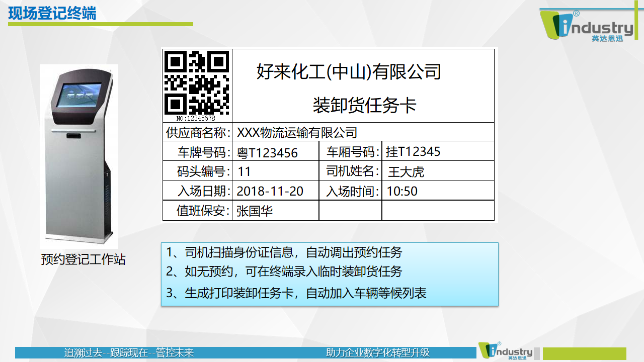Click the label 值班保安

coord(204,211)
